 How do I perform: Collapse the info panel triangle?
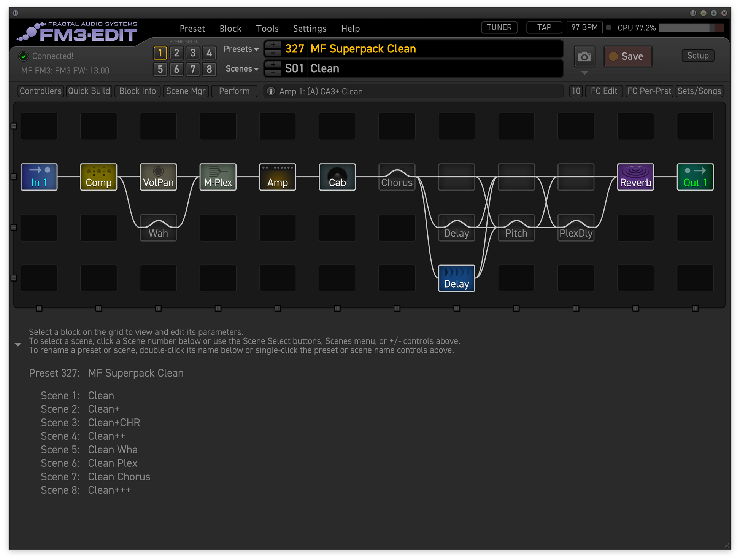18,345
